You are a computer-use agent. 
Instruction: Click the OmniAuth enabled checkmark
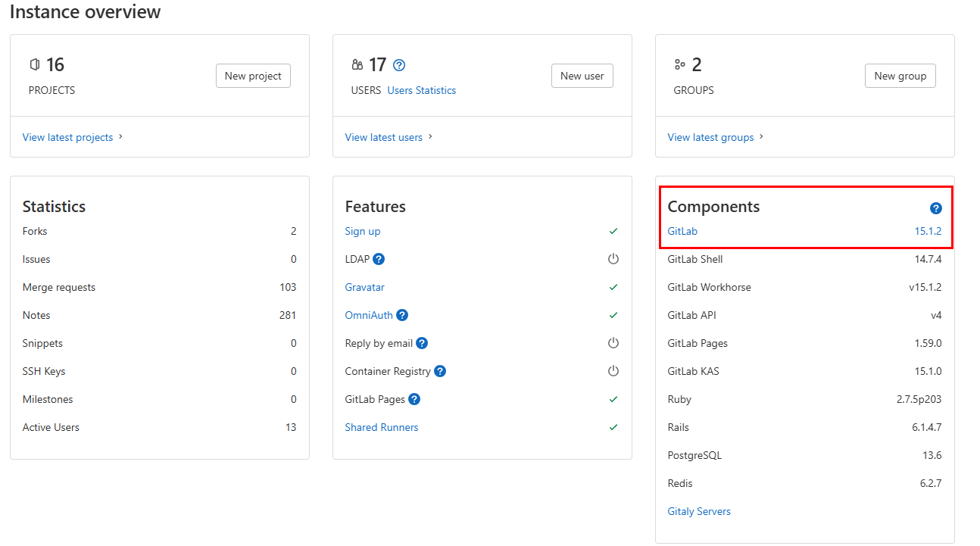coord(613,315)
